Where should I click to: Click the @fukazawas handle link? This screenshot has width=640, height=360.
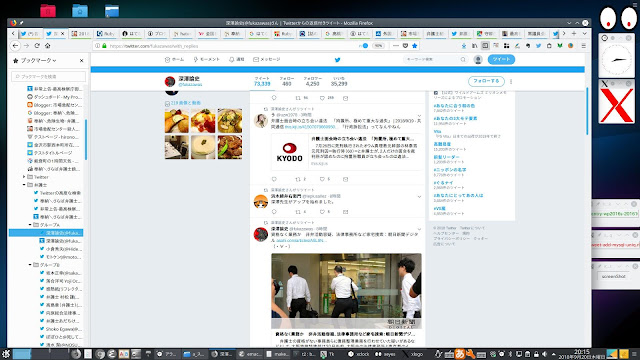190,84
